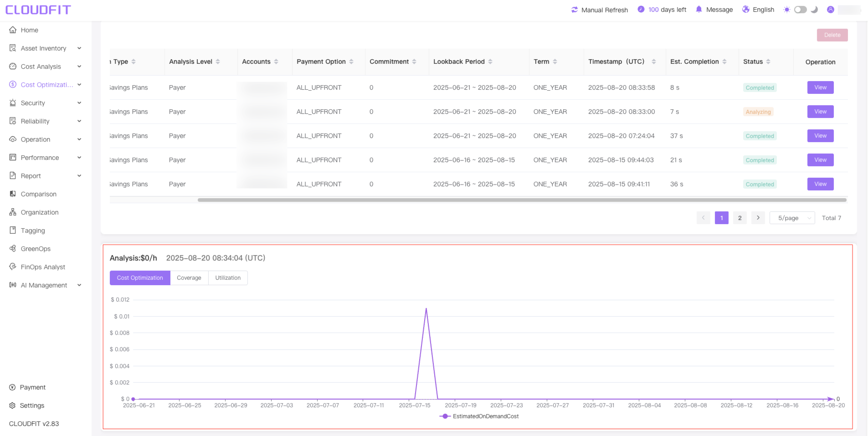Click the Cost Optimization dollar icon
The width and height of the screenshot is (868, 436).
[x=13, y=85]
